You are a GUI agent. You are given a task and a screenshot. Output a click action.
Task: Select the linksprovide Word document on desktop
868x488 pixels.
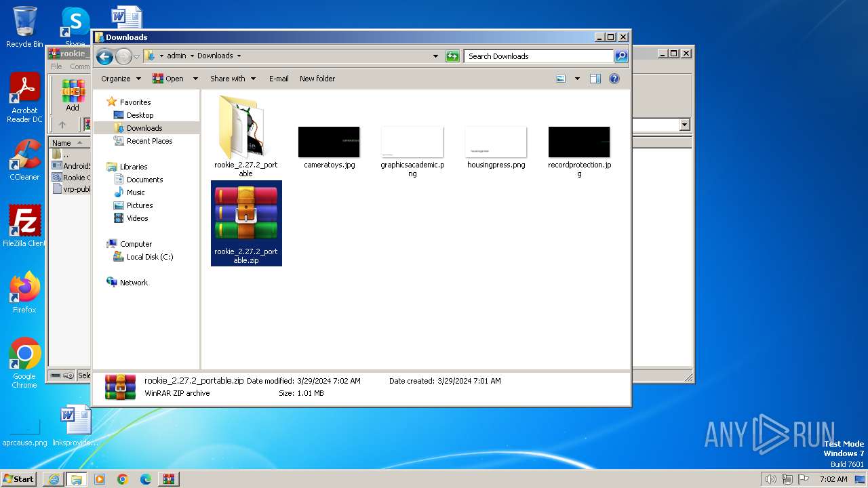tap(75, 426)
